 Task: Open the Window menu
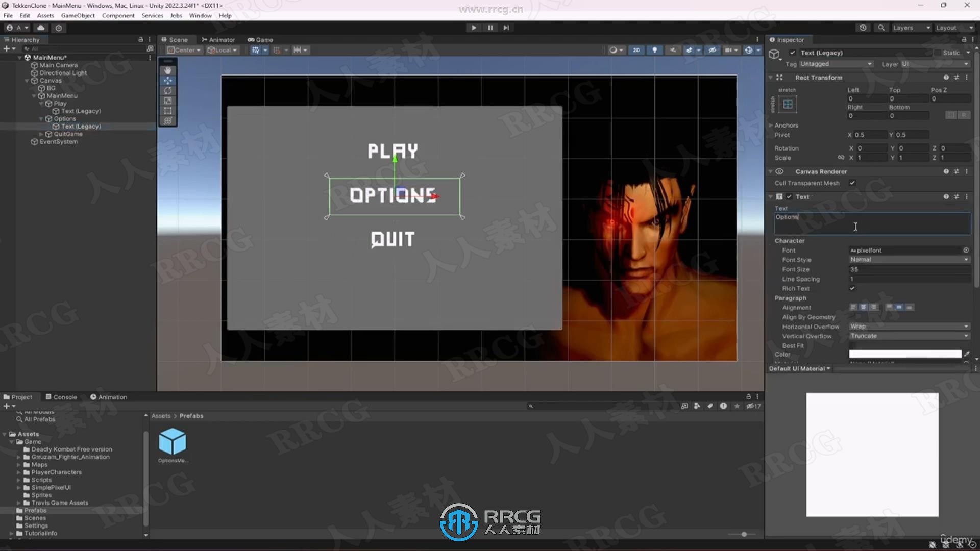(x=200, y=15)
